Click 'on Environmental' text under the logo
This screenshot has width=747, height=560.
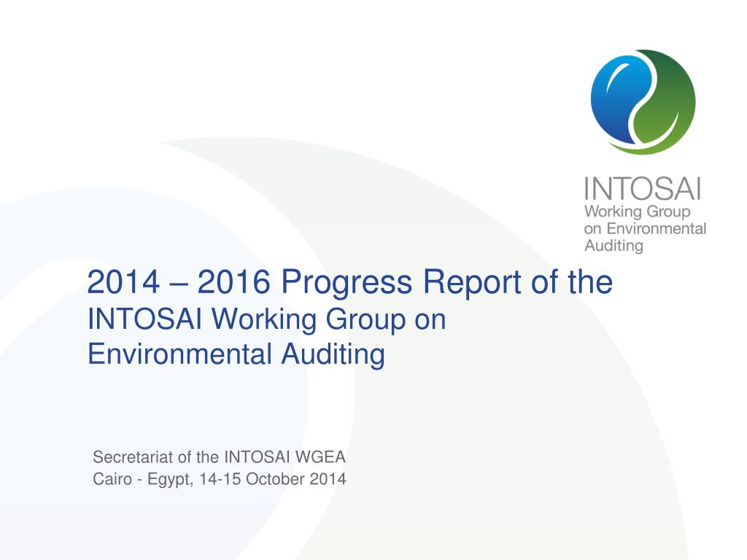point(645,228)
